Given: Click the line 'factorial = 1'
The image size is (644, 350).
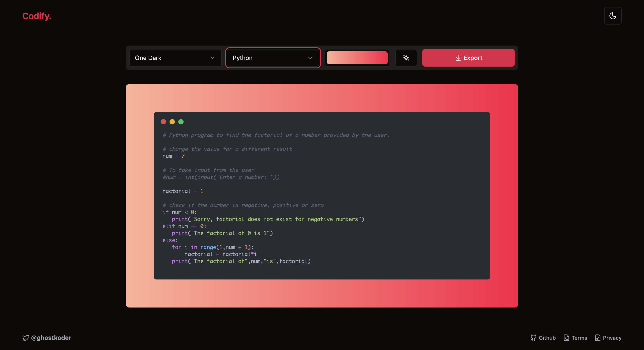Looking at the screenshot, I should (x=183, y=191).
